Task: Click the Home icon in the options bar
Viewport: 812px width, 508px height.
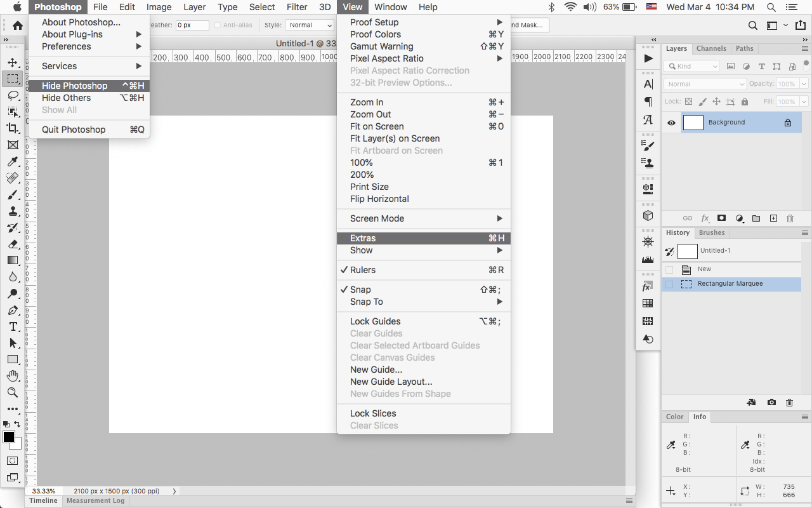Action: [18, 25]
